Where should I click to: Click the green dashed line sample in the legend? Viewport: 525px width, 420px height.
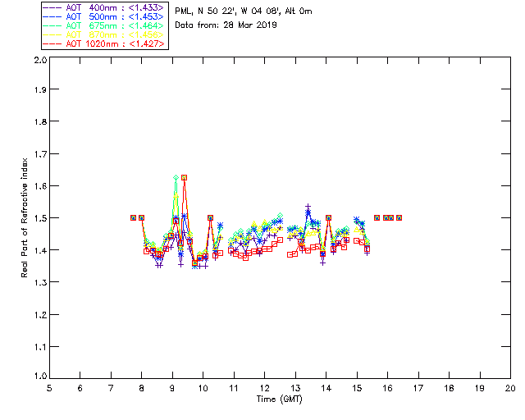(x=52, y=25)
